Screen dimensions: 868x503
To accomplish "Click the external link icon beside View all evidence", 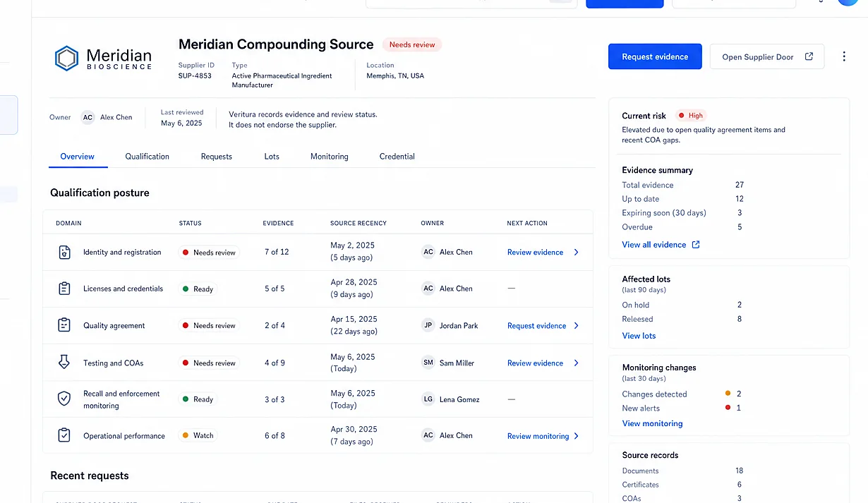I will tap(696, 245).
